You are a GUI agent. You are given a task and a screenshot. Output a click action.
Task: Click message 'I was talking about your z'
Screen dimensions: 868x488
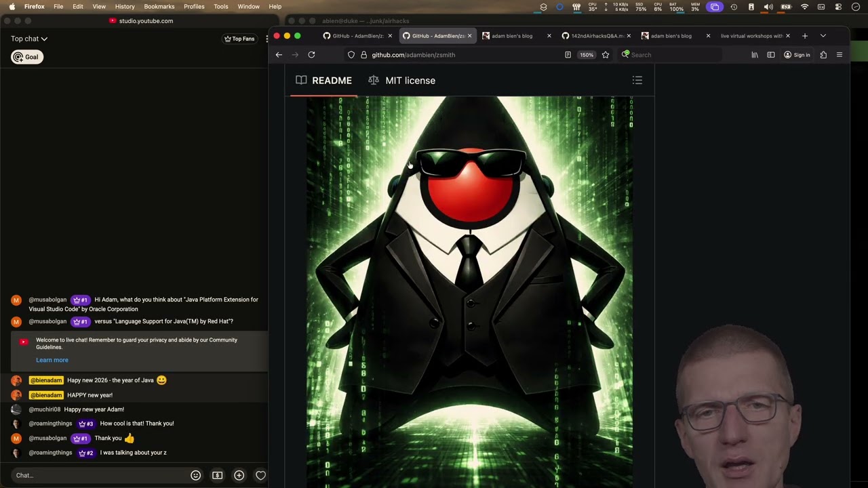click(133, 453)
